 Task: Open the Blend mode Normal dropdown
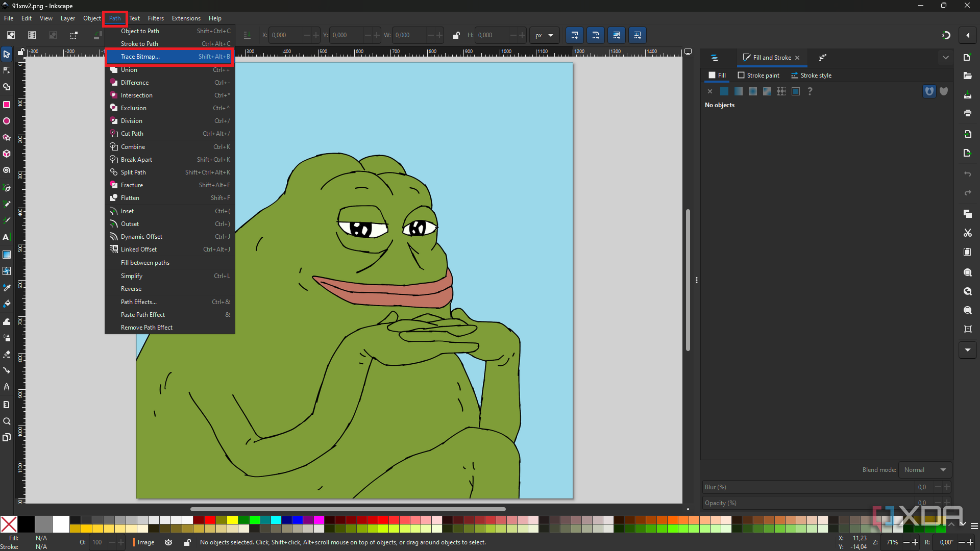[925, 470]
